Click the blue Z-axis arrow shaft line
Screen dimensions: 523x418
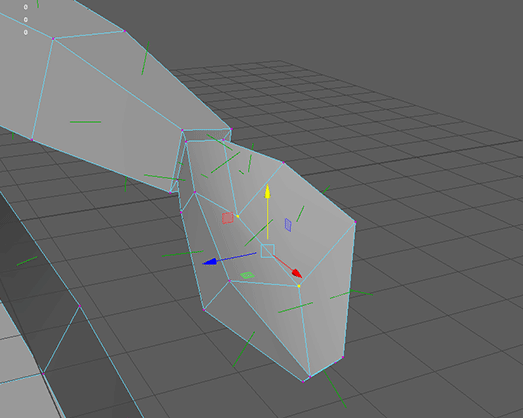pyautogui.click(x=236, y=257)
